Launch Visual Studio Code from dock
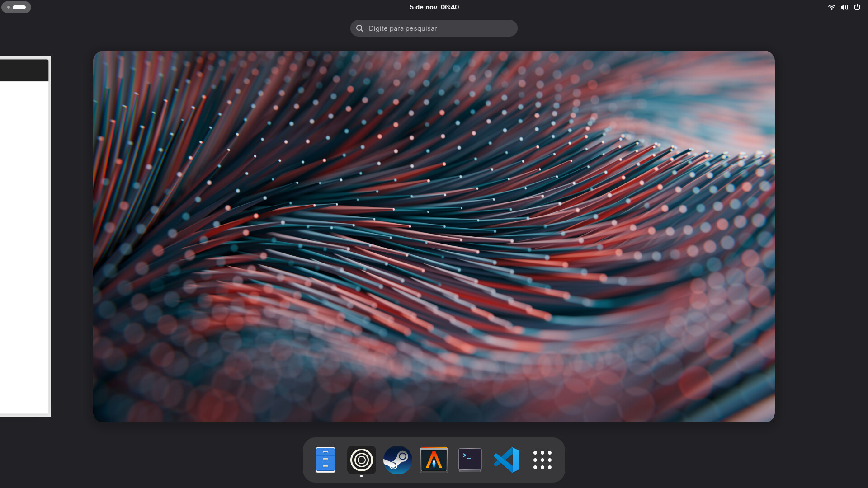 506,460
